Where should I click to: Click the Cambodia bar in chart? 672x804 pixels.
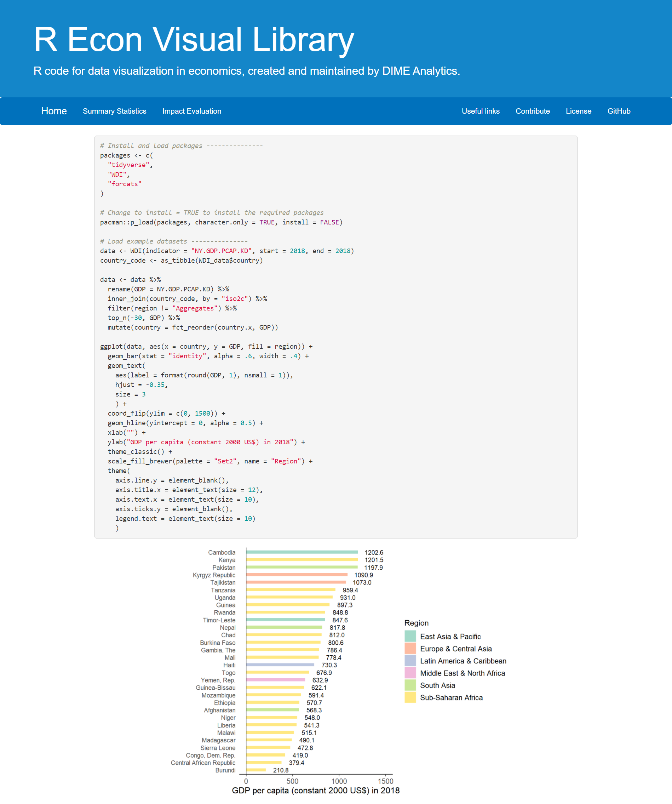pyautogui.click(x=301, y=552)
